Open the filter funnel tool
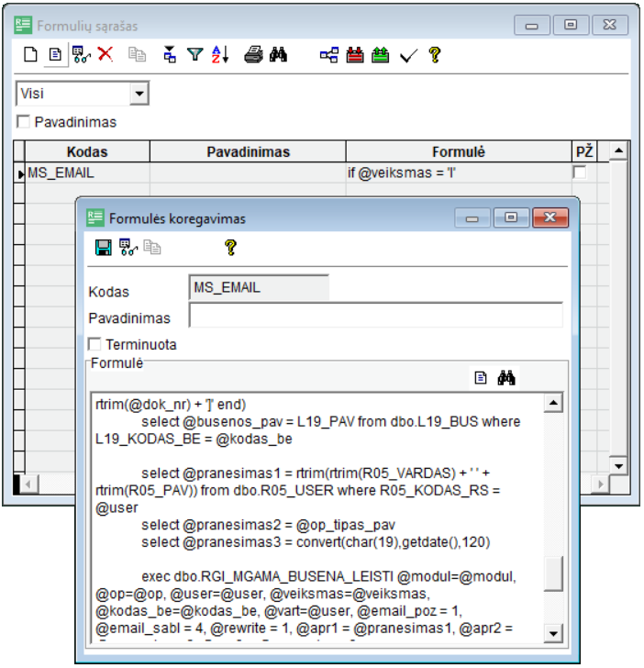 click(x=194, y=55)
